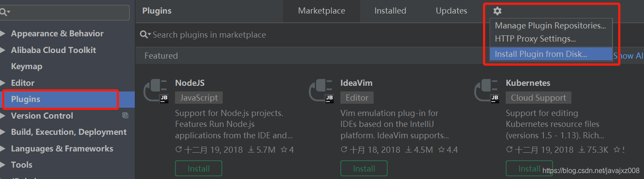Click the Editor tag under IdeaVim

pos(357,98)
